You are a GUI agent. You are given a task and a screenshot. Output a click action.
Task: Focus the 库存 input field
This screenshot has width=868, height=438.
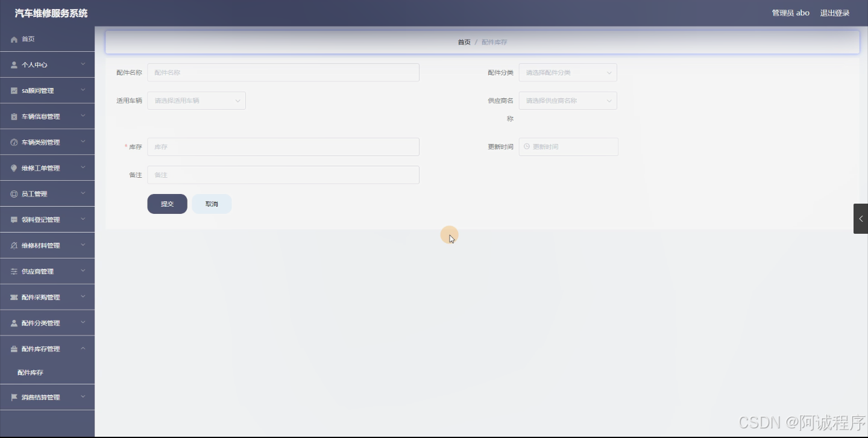pyautogui.click(x=283, y=146)
